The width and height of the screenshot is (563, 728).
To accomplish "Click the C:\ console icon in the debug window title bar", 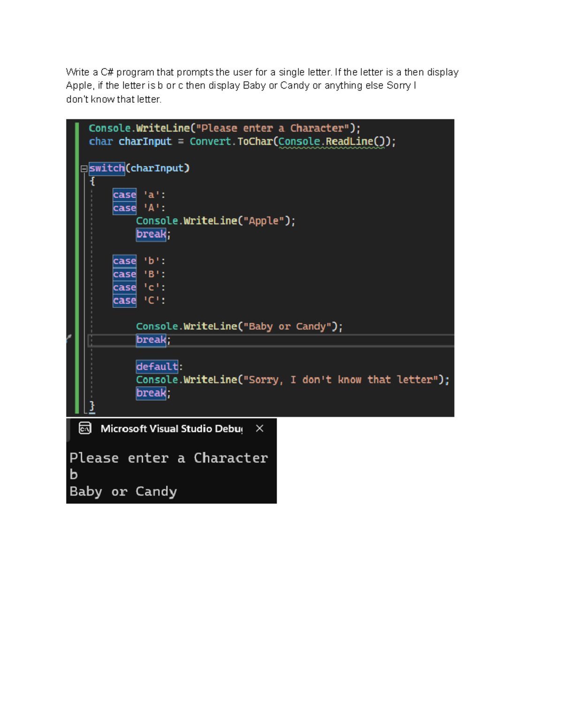I will [x=85, y=428].
